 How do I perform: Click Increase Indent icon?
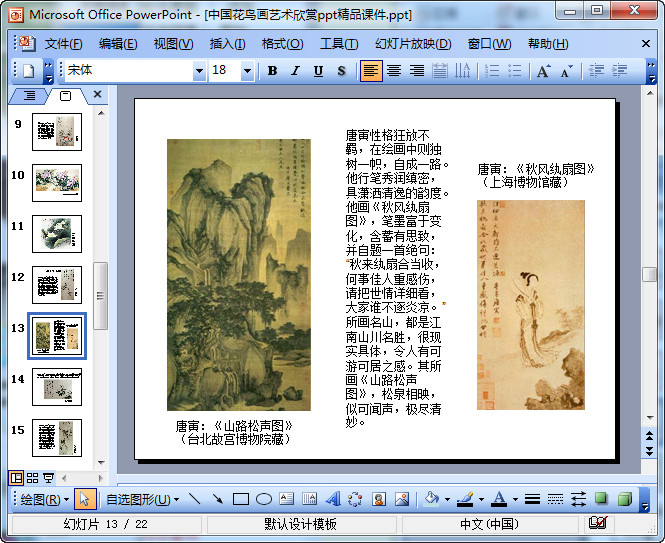[x=620, y=71]
